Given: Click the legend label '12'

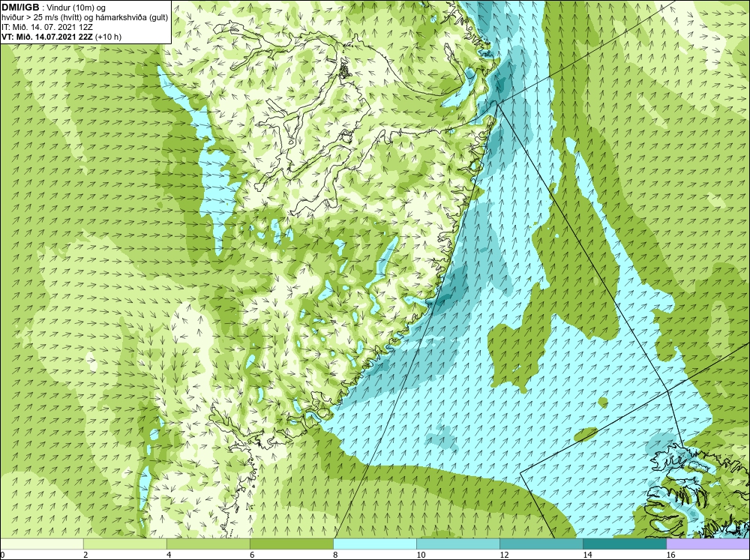Looking at the screenshot, I should [504, 555].
